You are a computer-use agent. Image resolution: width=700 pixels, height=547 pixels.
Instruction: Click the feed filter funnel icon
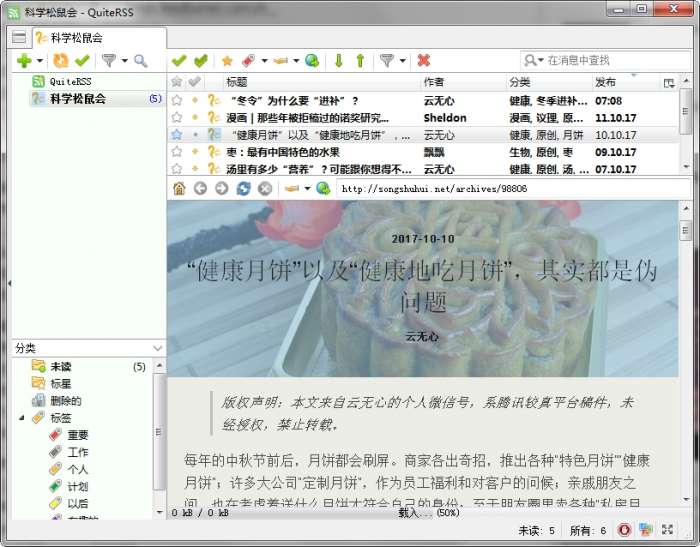point(108,60)
